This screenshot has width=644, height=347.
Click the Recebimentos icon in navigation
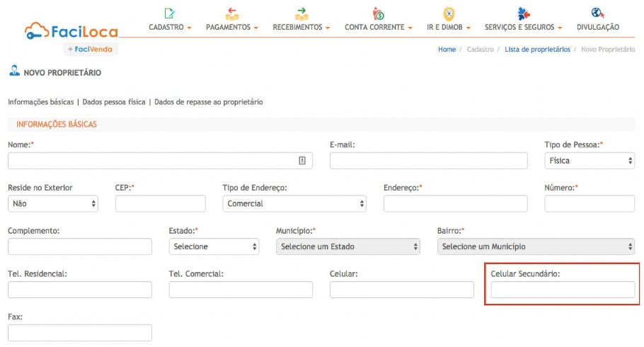(301, 13)
